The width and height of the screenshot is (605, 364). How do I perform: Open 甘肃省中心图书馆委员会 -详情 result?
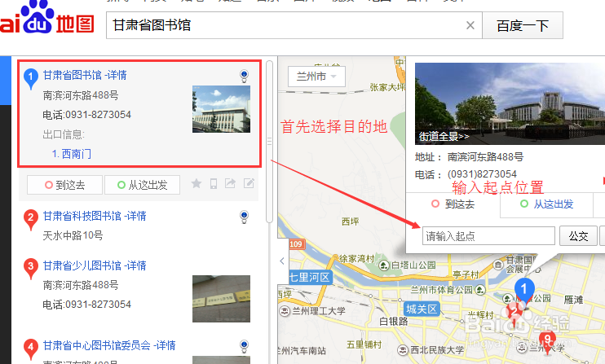click(109, 345)
